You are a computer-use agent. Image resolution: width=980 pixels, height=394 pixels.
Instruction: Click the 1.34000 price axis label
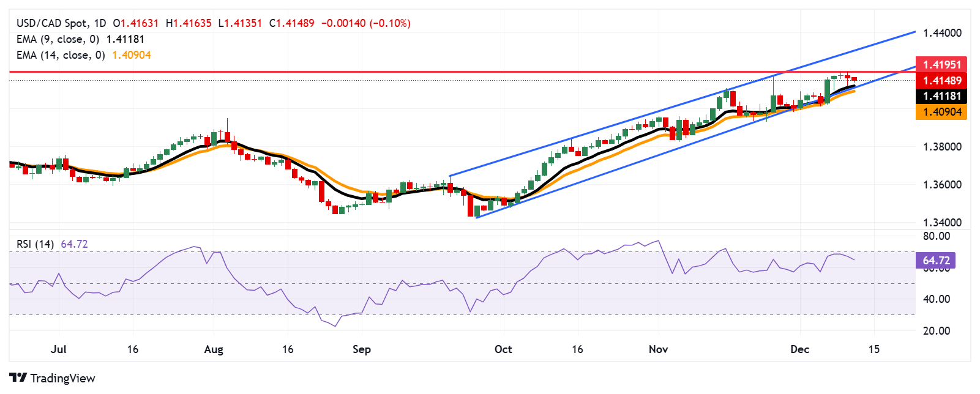[x=942, y=223]
